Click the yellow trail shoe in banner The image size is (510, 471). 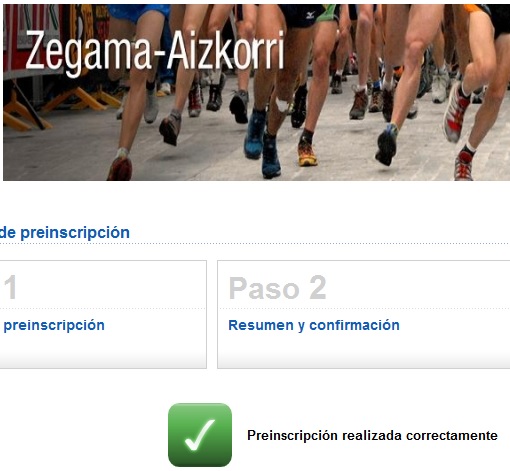pyautogui.click(x=307, y=155)
